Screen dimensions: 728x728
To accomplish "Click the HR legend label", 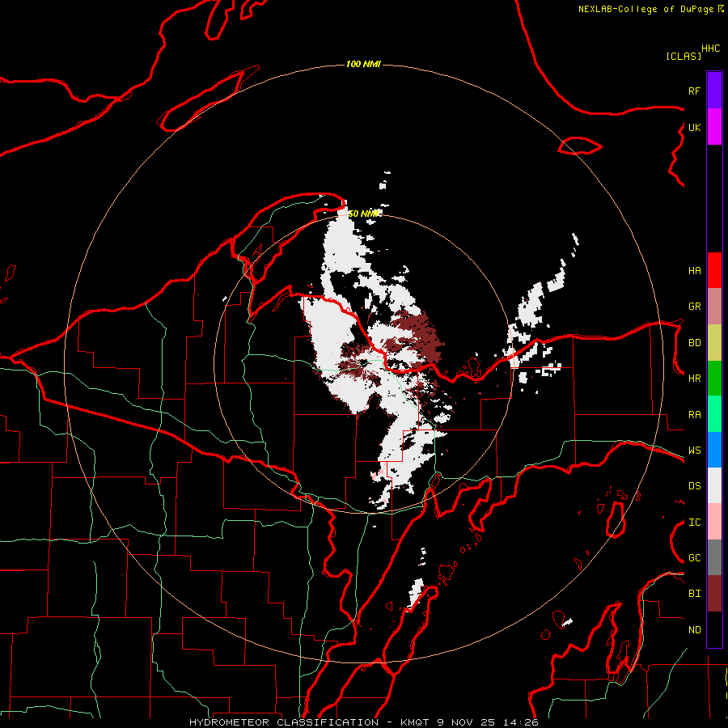I will tap(694, 379).
